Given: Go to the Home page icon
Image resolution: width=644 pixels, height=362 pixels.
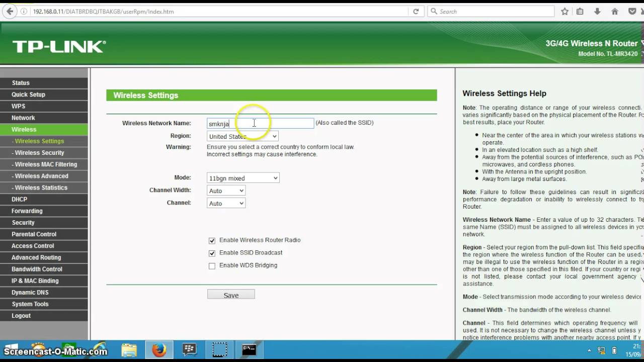Looking at the screenshot, I should coord(615,12).
